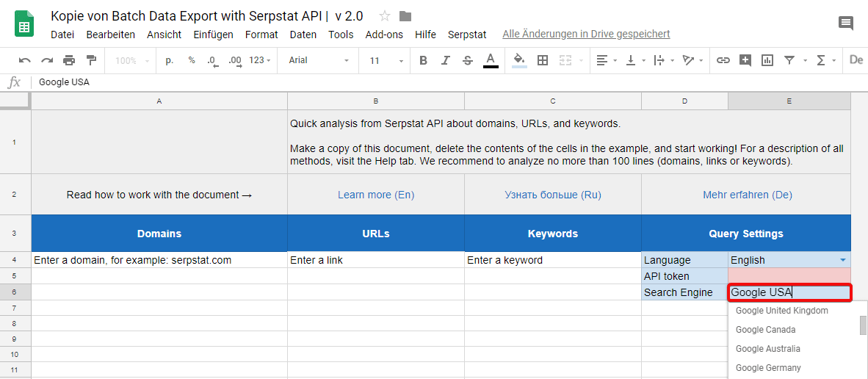Open the text color picker
The height and width of the screenshot is (379, 868).
[491, 60]
